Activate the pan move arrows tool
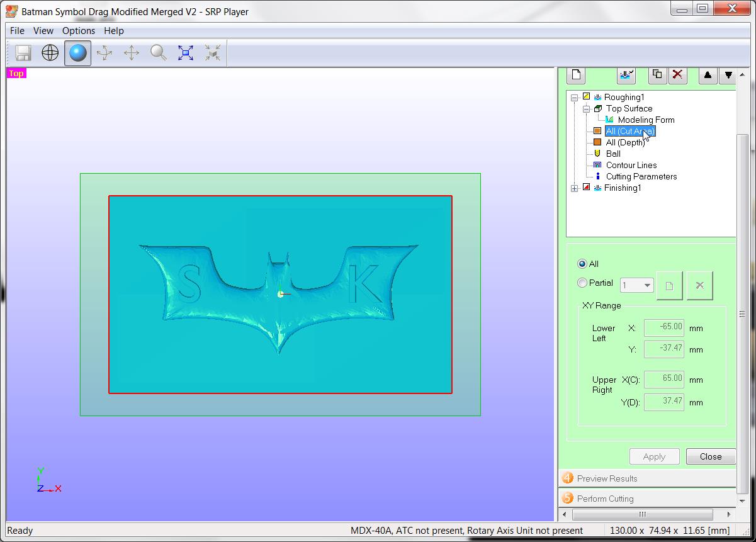The width and height of the screenshot is (756, 542). (x=132, y=53)
